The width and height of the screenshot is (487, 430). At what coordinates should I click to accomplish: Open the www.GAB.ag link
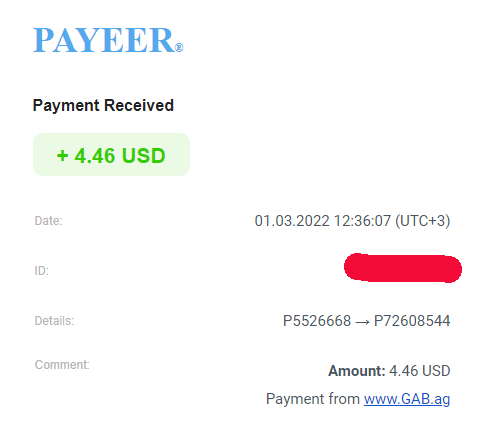pos(407,399)
